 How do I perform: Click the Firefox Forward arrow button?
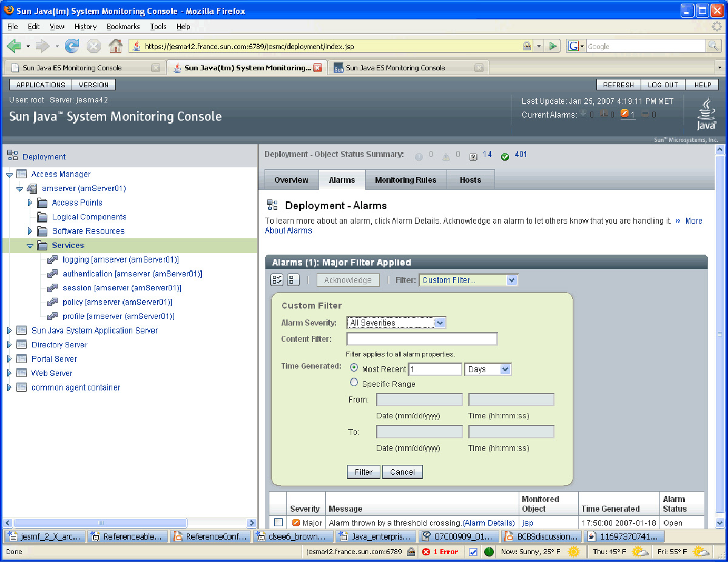[42, 46]
